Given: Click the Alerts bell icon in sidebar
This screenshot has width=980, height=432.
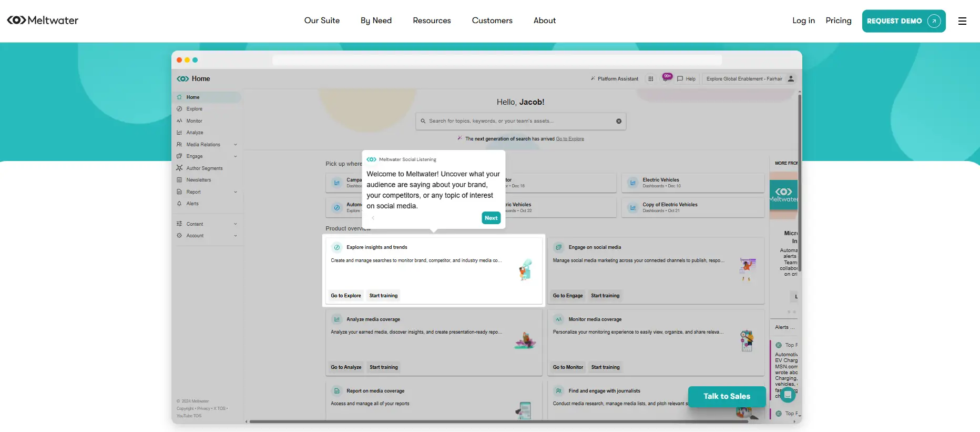Looking at the screenshot, I should tap(179, 204).
